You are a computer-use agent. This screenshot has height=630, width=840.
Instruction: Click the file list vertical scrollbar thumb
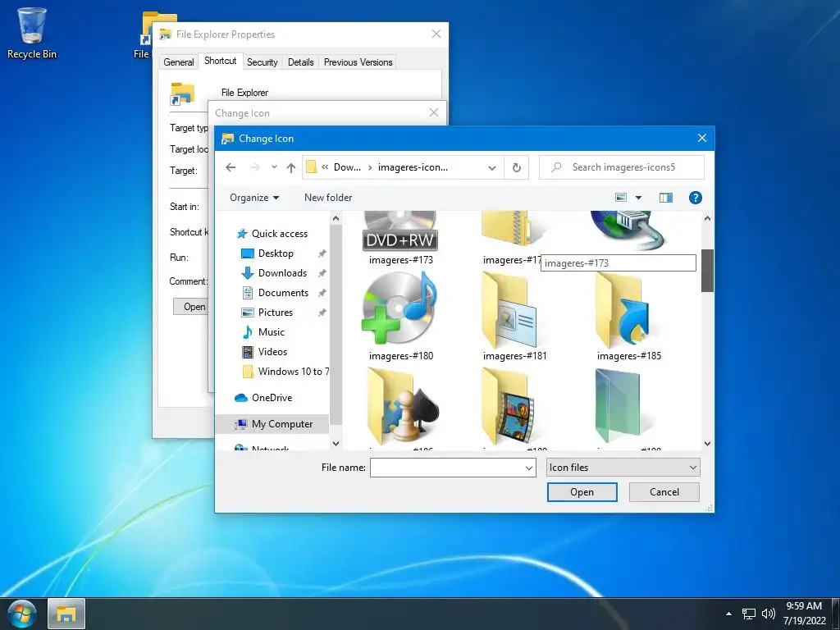[707, 271]
